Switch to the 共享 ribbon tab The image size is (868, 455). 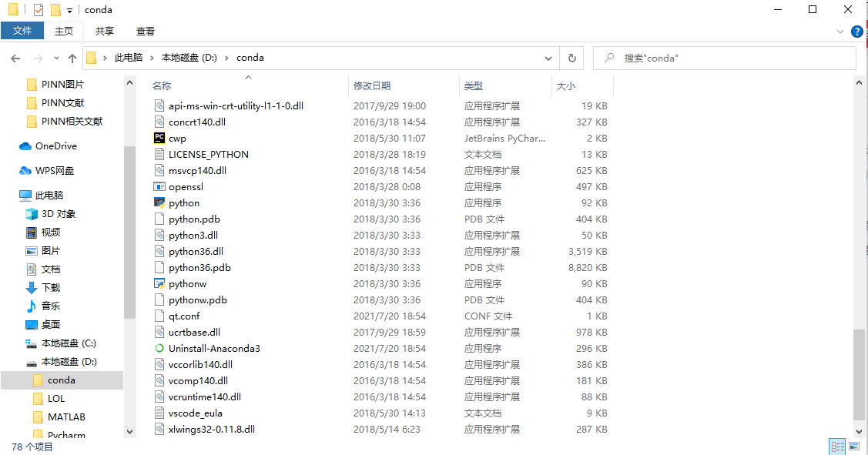coord(105,31)
